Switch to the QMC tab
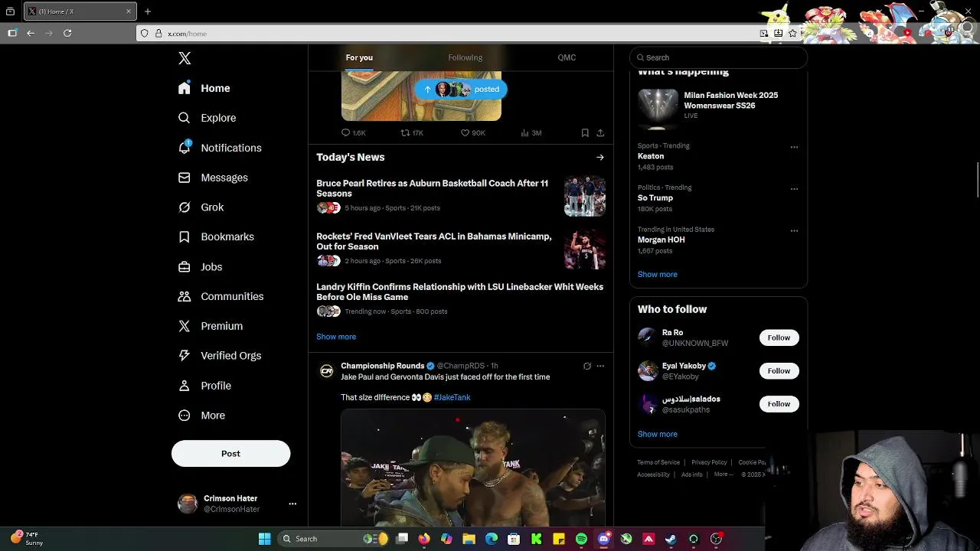980x551 pixels. tap(567, 57)
